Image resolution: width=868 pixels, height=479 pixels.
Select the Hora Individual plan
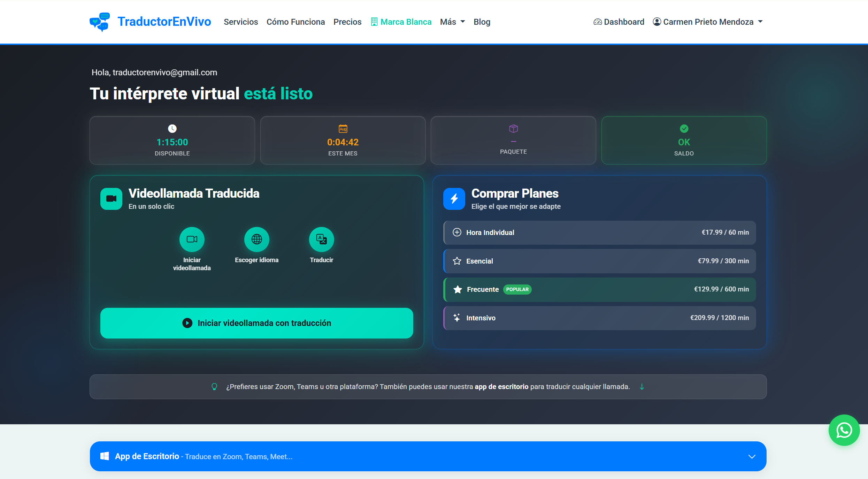coord(599,233)
